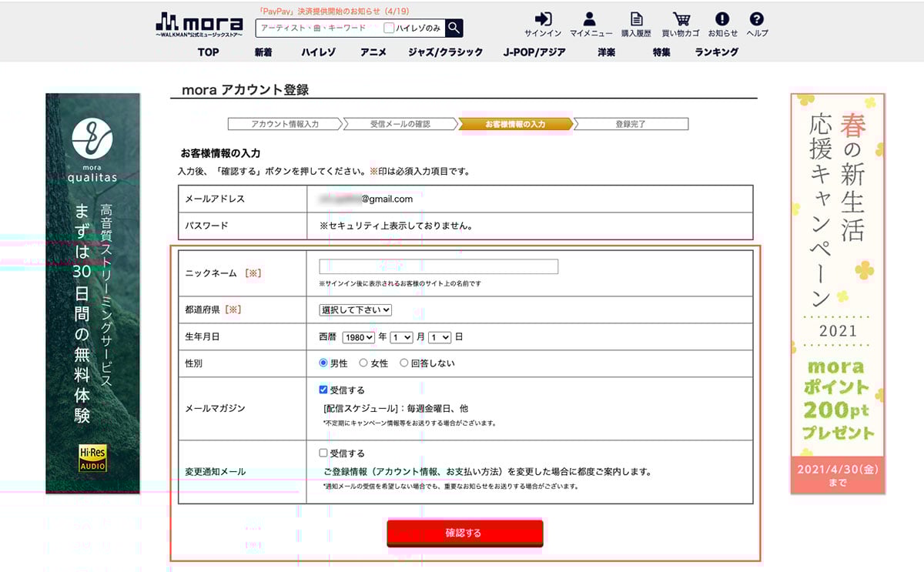
Task: Select the 回答しない radio button
Action: 403,363
